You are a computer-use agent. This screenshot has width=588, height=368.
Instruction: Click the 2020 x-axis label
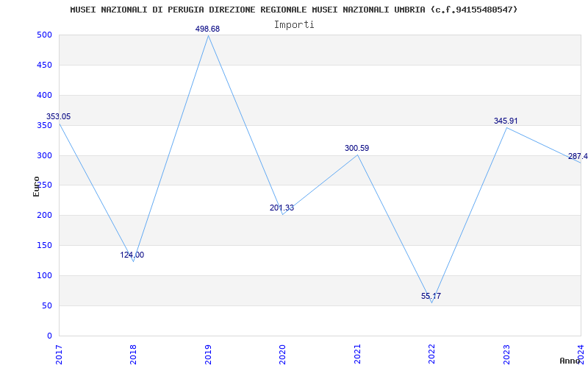(282, 355)
